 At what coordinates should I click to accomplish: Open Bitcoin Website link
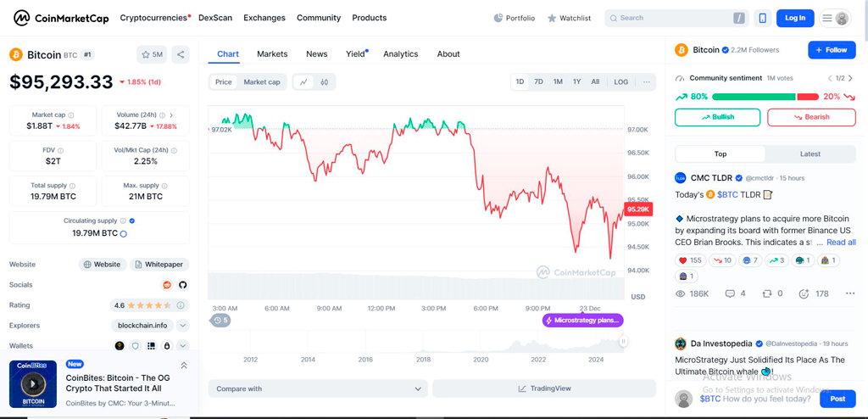(103, 265)
